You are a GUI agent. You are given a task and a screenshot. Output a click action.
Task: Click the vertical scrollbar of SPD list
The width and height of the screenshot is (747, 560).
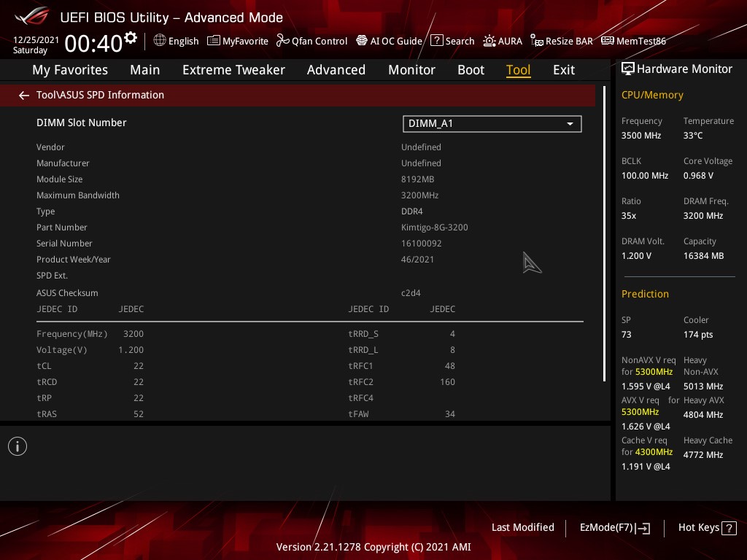[605, 233]
